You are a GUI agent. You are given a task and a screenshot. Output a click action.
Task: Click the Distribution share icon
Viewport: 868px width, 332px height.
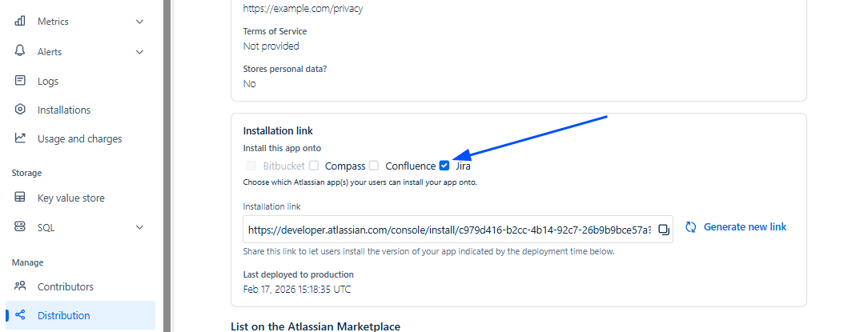coord(20,315)
